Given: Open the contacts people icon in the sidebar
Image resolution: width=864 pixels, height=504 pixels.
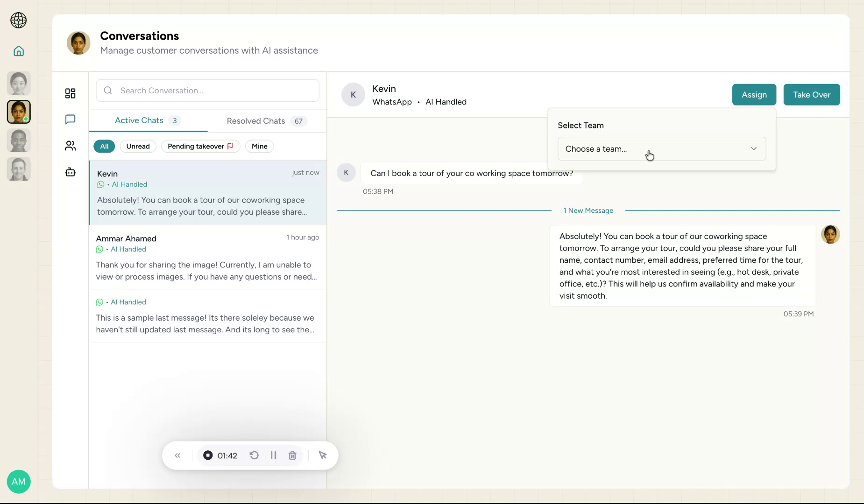Looking at the screenshot, I should [71, 146].
